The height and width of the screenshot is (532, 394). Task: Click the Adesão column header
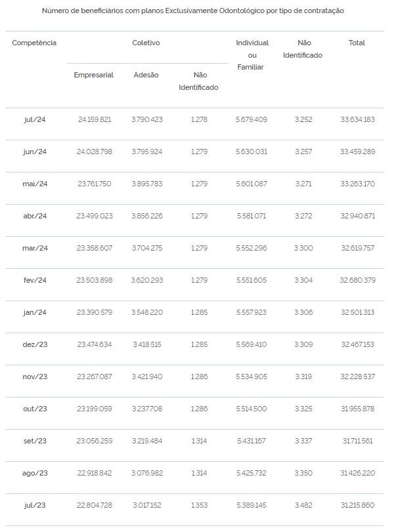pos(146,75)
